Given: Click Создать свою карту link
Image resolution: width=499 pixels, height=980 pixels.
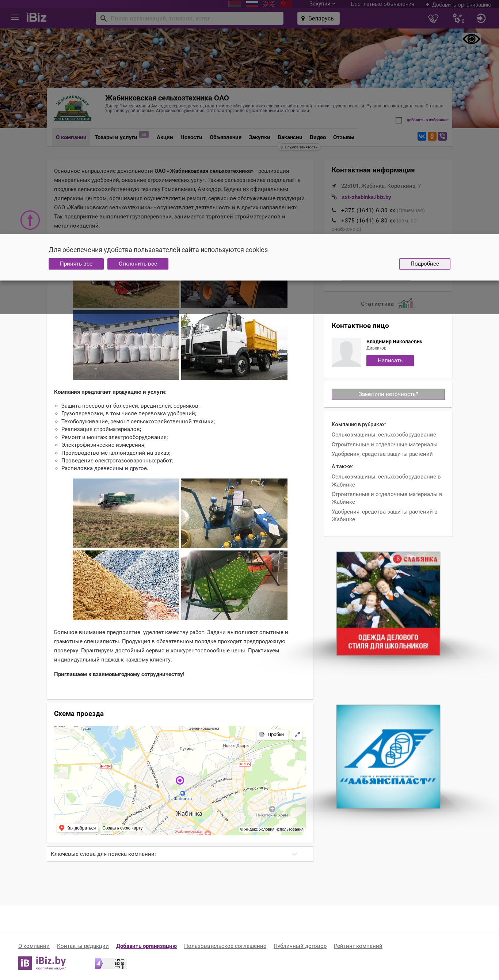Looking at the screenshot, I should (x=122, y=828).
